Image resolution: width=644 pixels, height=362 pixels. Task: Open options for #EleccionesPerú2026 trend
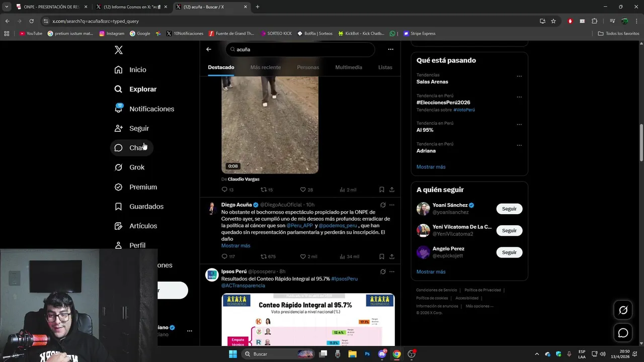[x=519, y=97]
